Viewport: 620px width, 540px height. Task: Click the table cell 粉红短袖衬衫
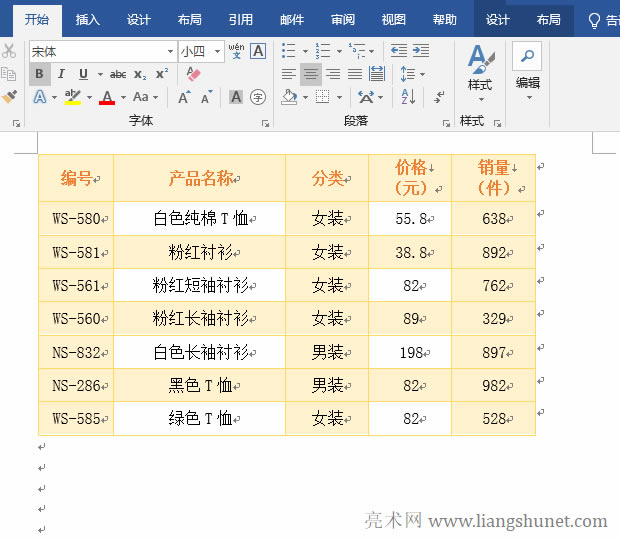200,286
